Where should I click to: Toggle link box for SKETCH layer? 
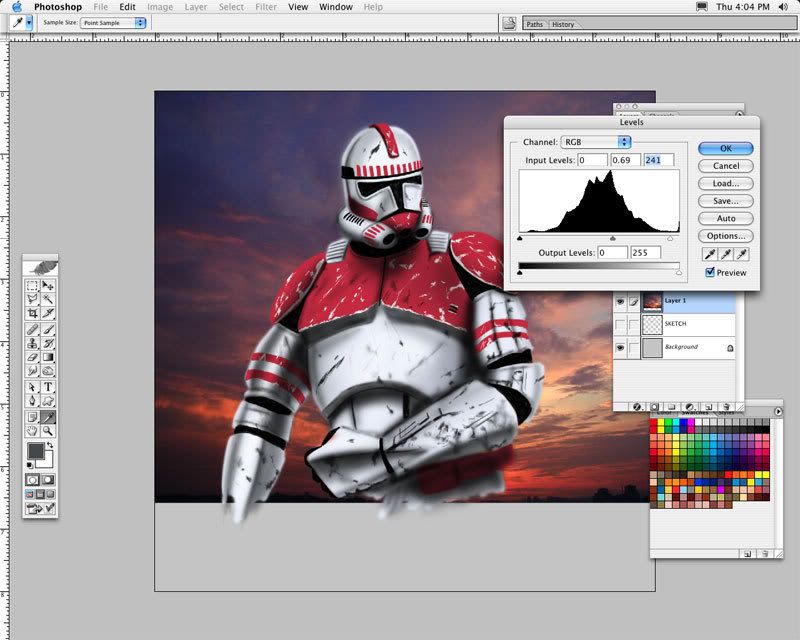point(633,324)
